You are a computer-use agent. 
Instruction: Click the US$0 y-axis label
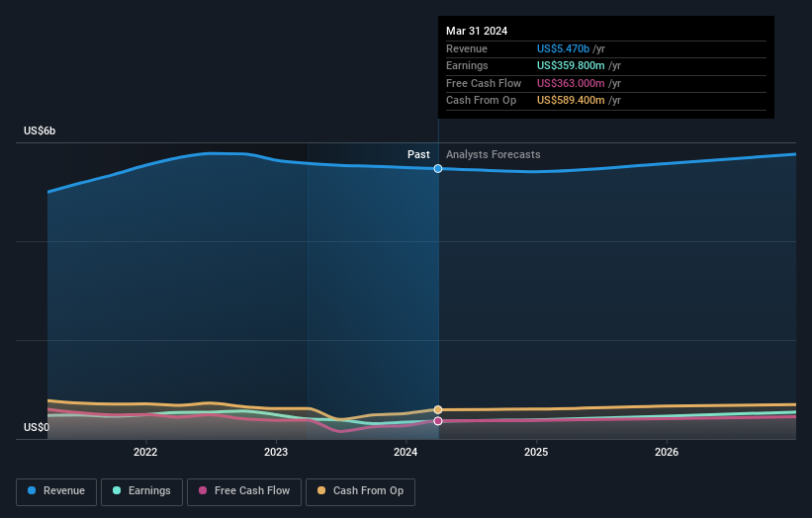click(x=37, y=427)
